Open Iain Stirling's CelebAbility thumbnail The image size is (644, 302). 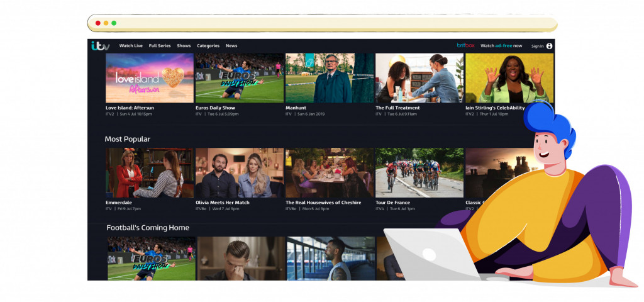(509, 77)
